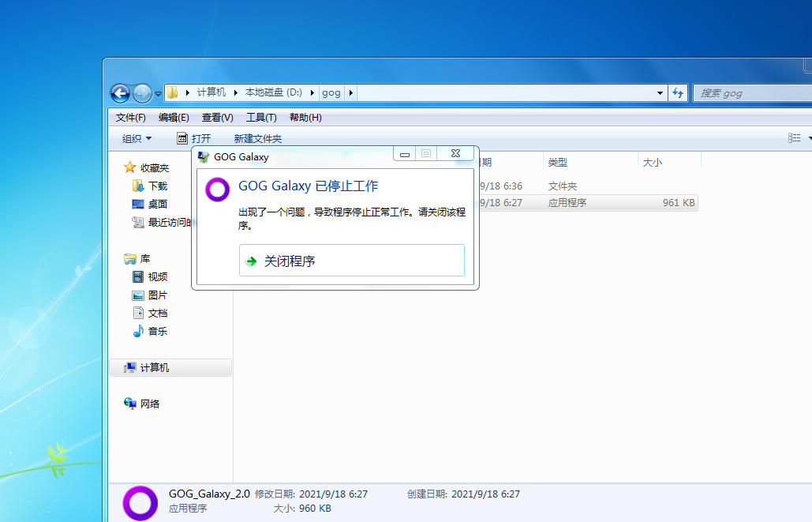Click the GOG_Galaxy_2.0 name in the details pane
The image size is (812, 522).
click(x=209, y=494)
